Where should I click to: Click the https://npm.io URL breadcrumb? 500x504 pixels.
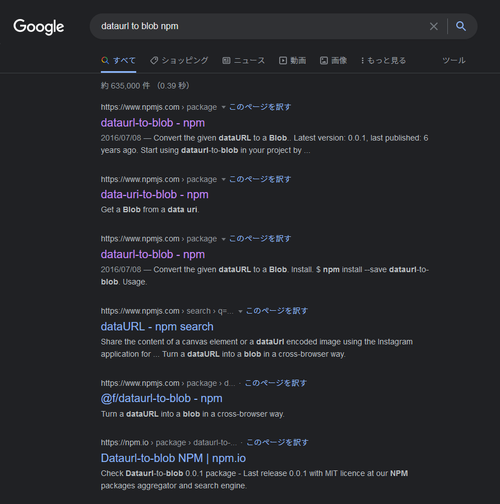click(169, 443)
